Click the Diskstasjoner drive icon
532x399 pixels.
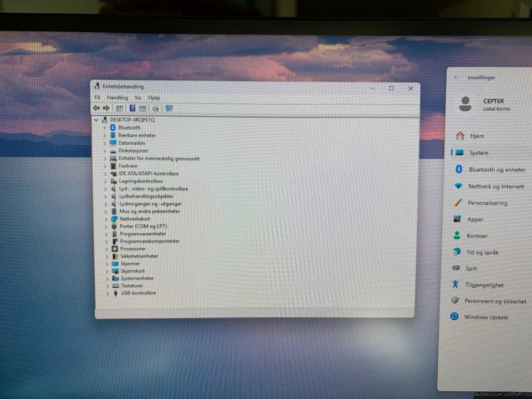(113, 151)
